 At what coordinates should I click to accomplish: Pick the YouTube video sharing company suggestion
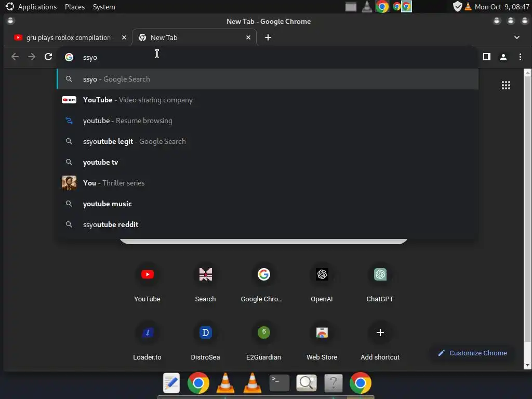pyautogui.click(x=268, y=100)
